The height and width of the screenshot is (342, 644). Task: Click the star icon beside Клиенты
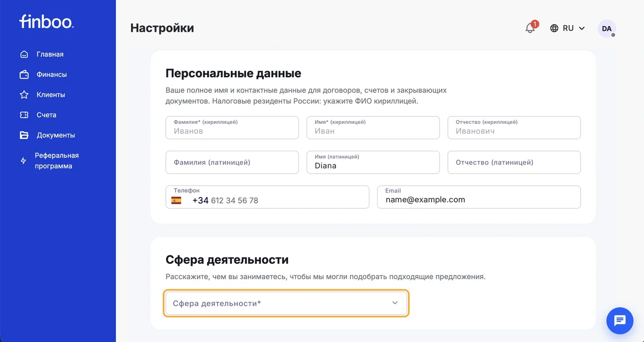[24, 95]
